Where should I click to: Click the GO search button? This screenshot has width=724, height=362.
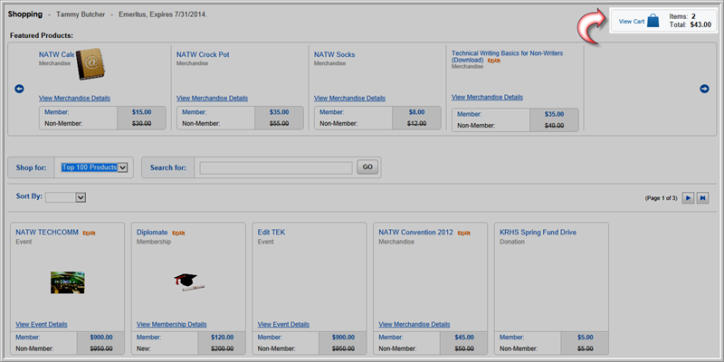coord(368,167)
